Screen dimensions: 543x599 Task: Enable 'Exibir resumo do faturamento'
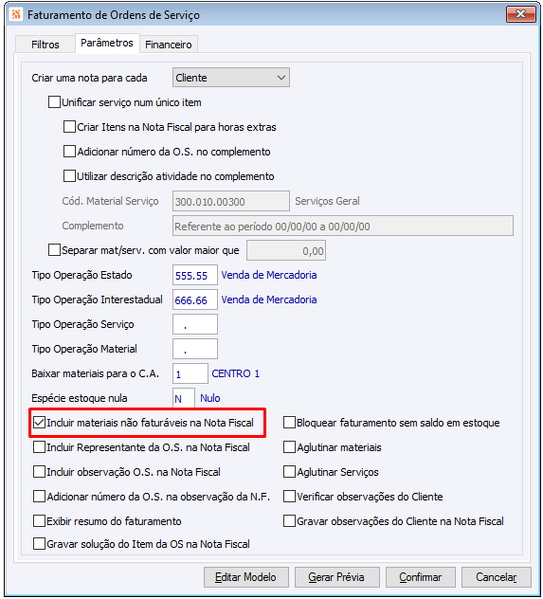[x=39, y=521]
